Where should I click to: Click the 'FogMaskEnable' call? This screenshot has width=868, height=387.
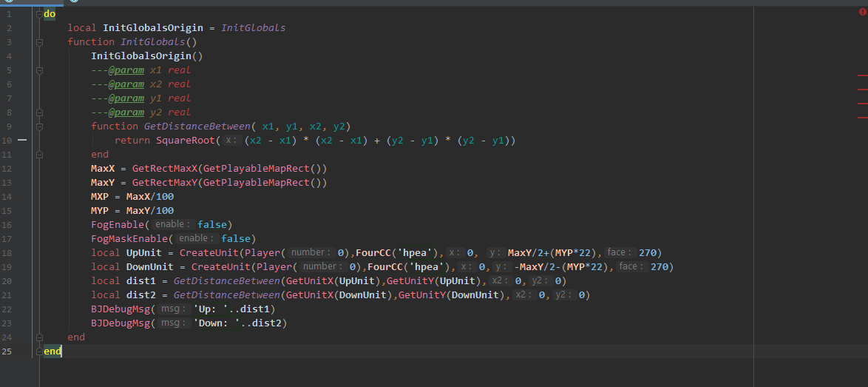pos(129,238)
